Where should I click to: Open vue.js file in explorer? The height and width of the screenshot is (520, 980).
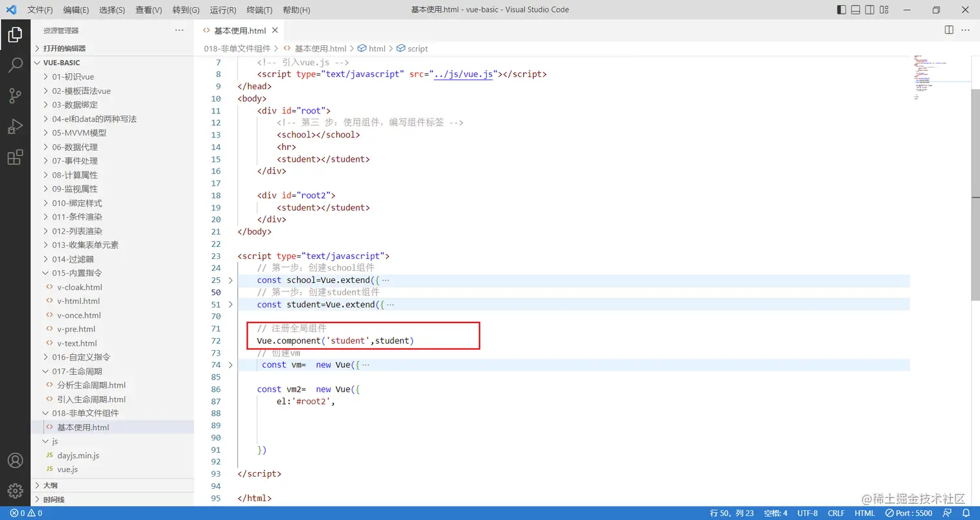[x=113, y=469]
